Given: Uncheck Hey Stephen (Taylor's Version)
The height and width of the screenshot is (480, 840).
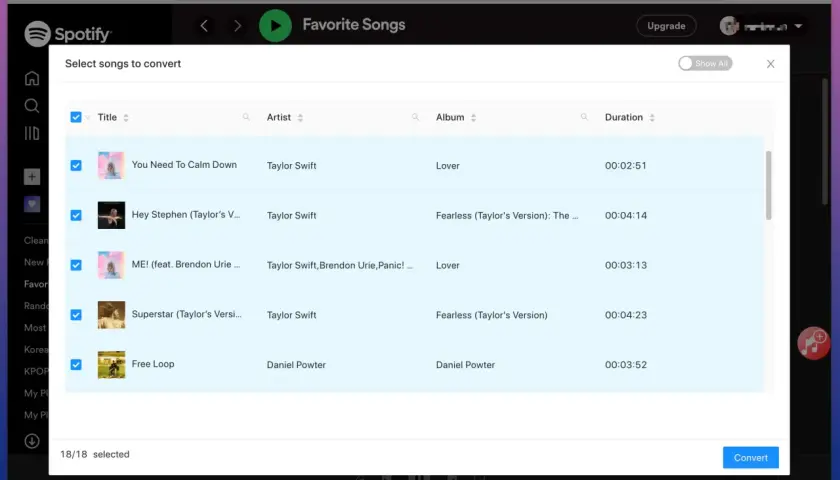Looking at the screenshot, I should point(76,215).
